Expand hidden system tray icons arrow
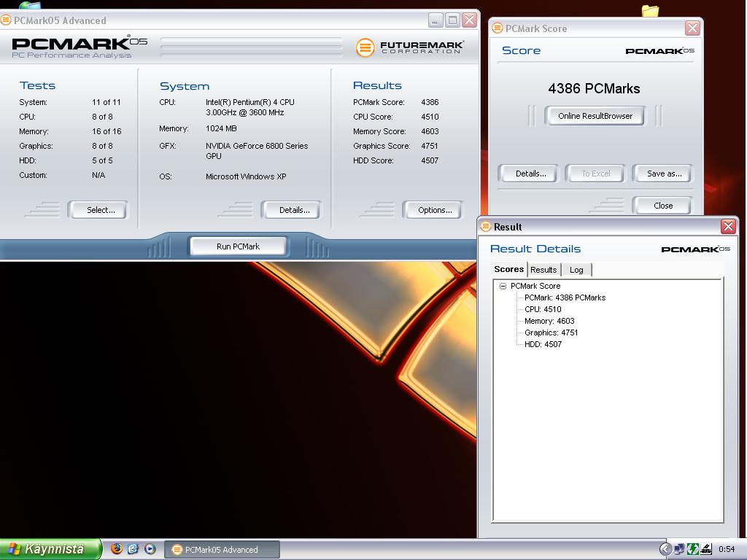747x560 pixels. tap(665, 549)
